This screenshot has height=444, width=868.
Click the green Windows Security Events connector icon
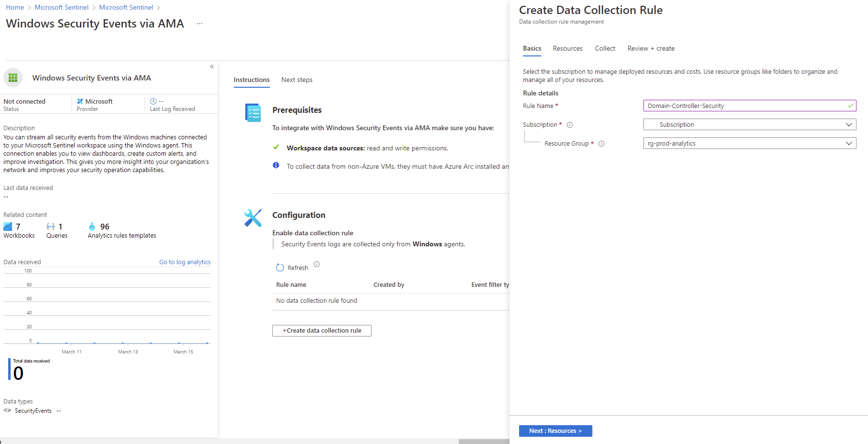coord(13,78)
